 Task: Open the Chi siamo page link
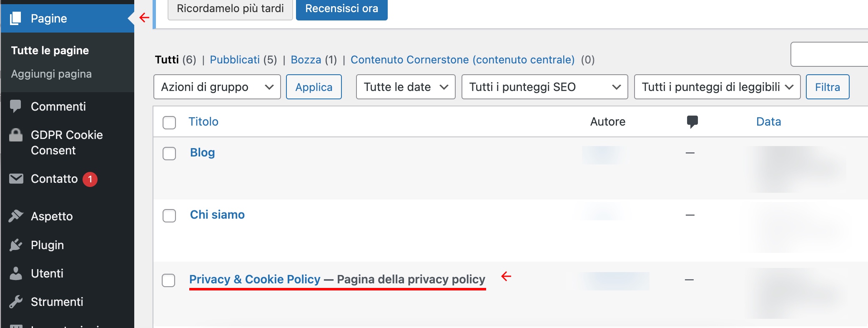click(x=217, y=214)
